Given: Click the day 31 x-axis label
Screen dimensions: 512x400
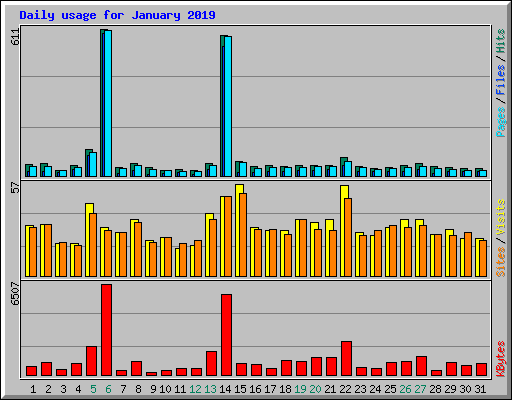Looking at the screenshot, I should pos(480,389).
